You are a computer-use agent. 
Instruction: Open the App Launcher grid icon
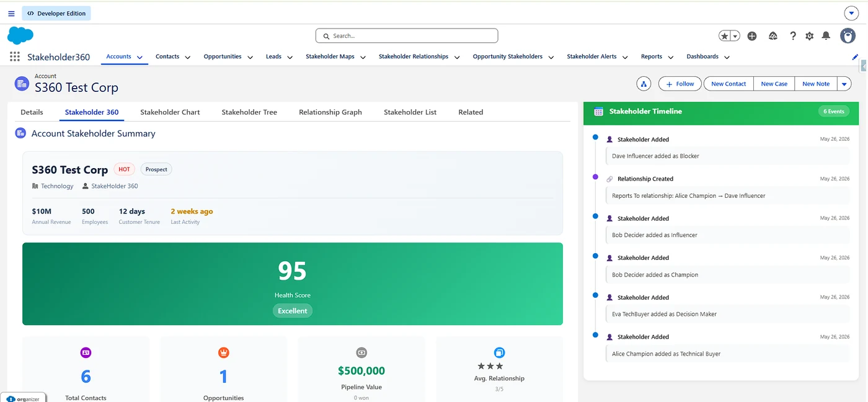(x=15, y=56)
